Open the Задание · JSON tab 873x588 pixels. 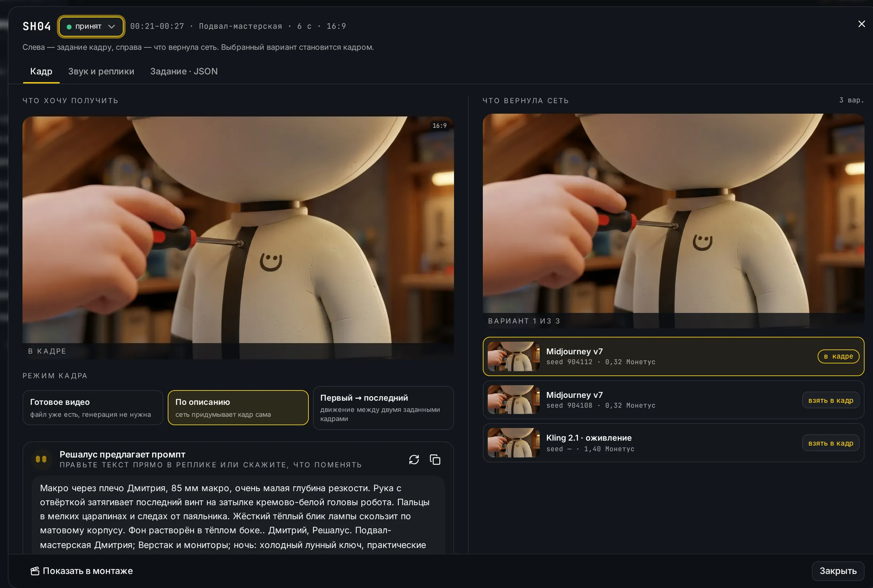click(x=184, y=71)
